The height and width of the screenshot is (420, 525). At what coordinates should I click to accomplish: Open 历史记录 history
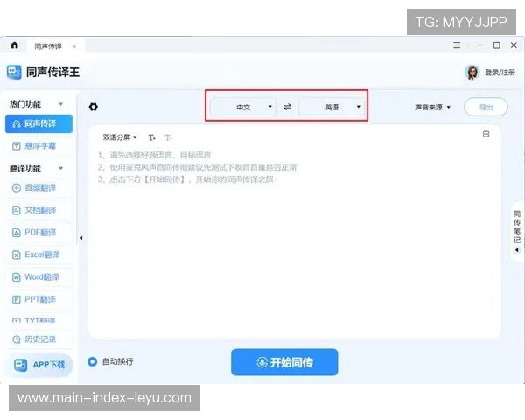tap(38, 339)
